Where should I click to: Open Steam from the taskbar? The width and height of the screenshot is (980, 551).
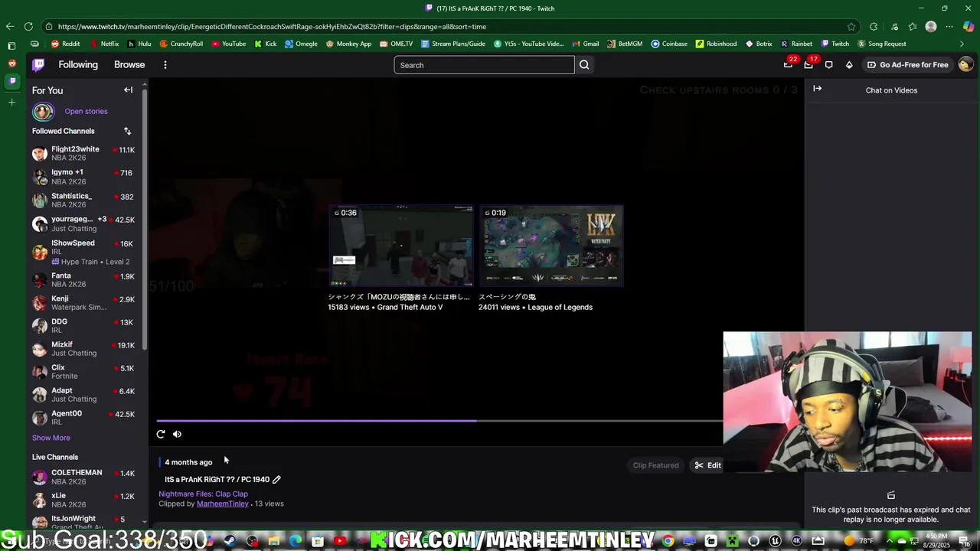230,541
